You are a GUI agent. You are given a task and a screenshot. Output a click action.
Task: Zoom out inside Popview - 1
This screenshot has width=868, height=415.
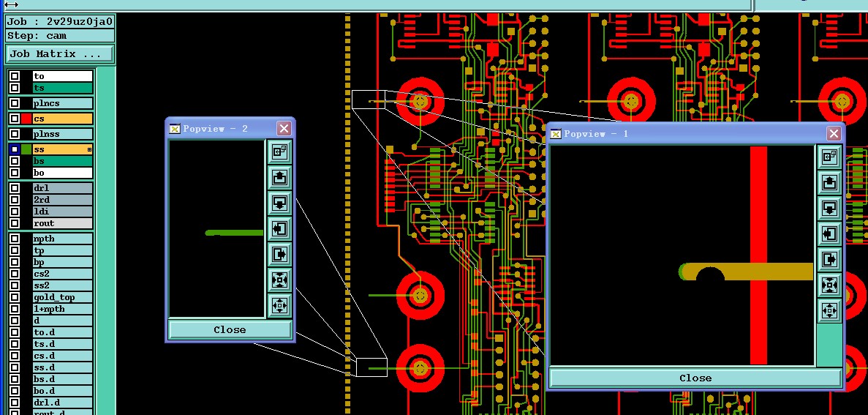coord(829,311)
